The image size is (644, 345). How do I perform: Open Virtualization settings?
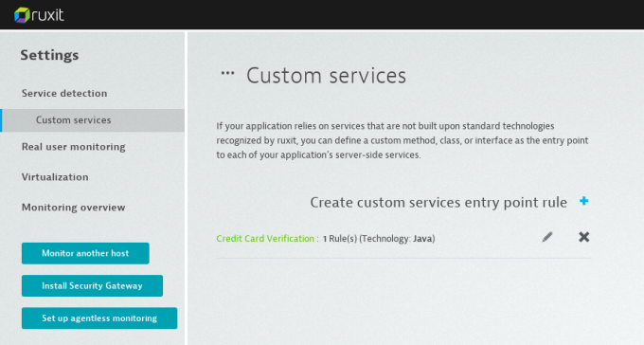pos(55,177)
